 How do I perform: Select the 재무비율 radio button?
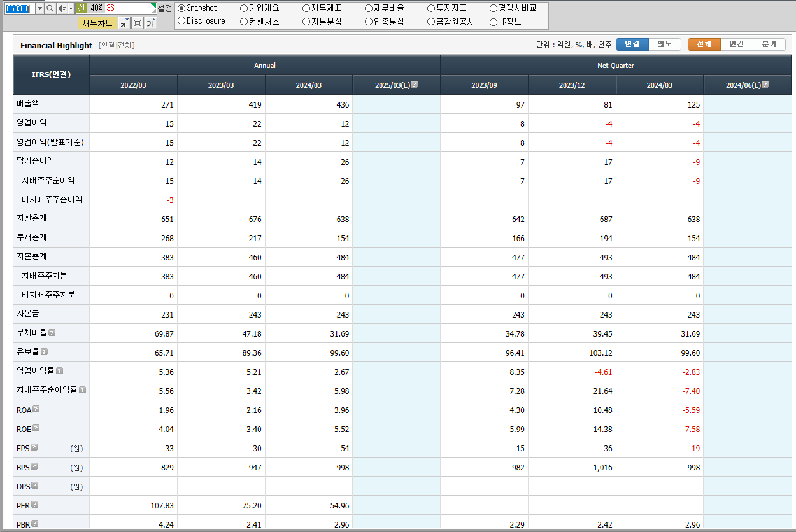pos(369,8)
